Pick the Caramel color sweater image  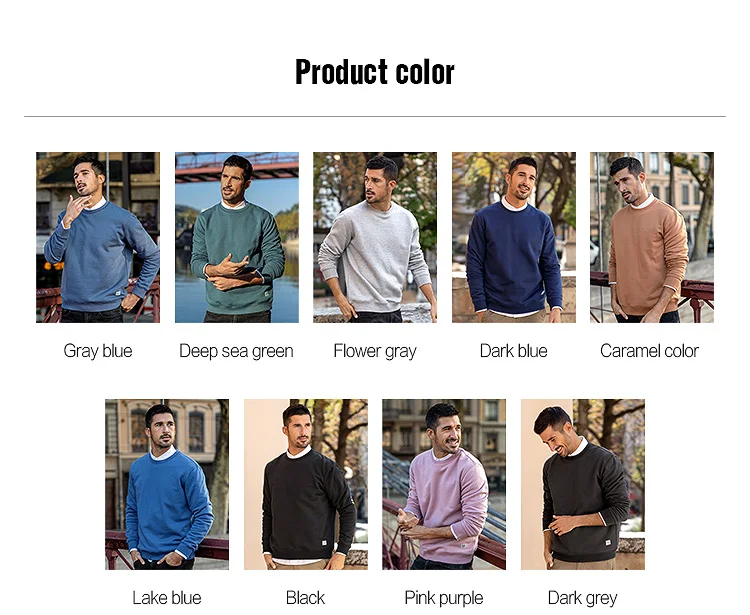(x=652, y=237)
